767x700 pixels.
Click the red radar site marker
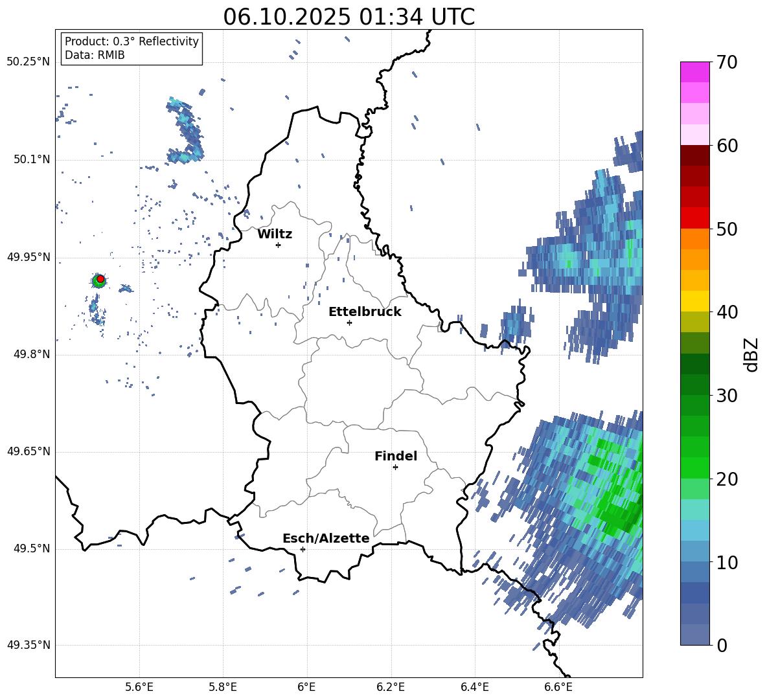(x=100, y=279)
